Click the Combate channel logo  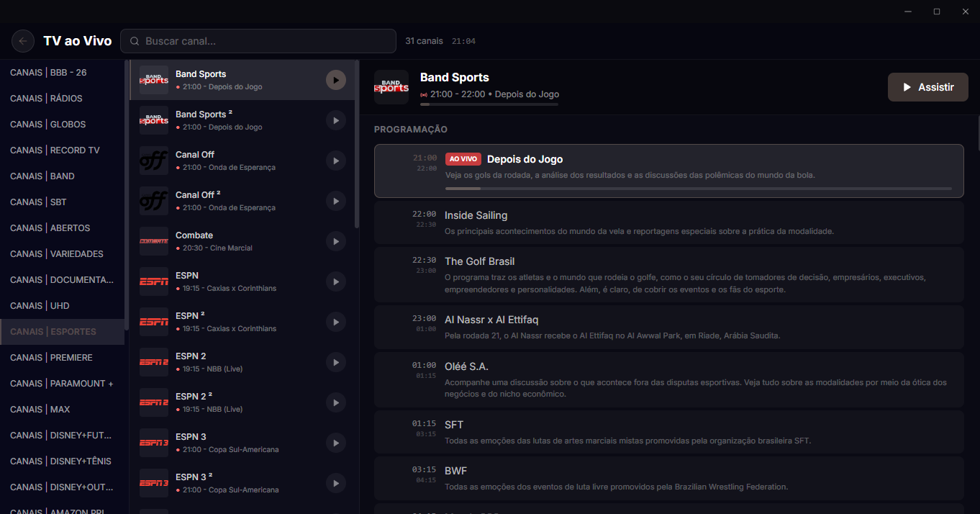click(153, 241)
